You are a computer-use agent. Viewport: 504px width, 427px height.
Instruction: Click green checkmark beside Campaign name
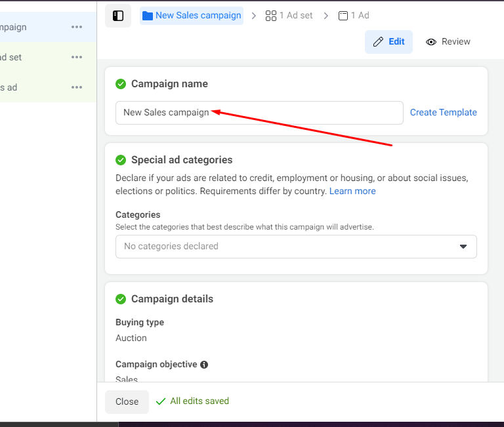coord(121,84)
